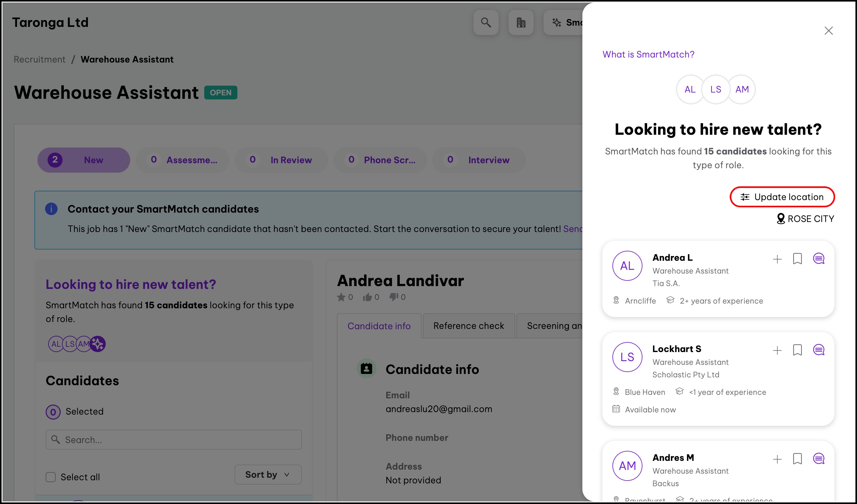The image size is (857, 504).
Task: Open the company building icon button
Action: 521,23
